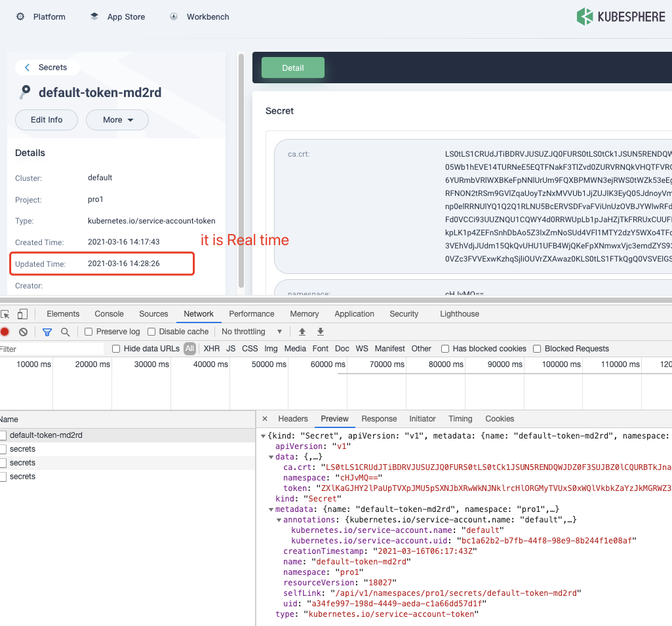Show the request Headers tab
This screenshot has width=672, height=626.
292,419
